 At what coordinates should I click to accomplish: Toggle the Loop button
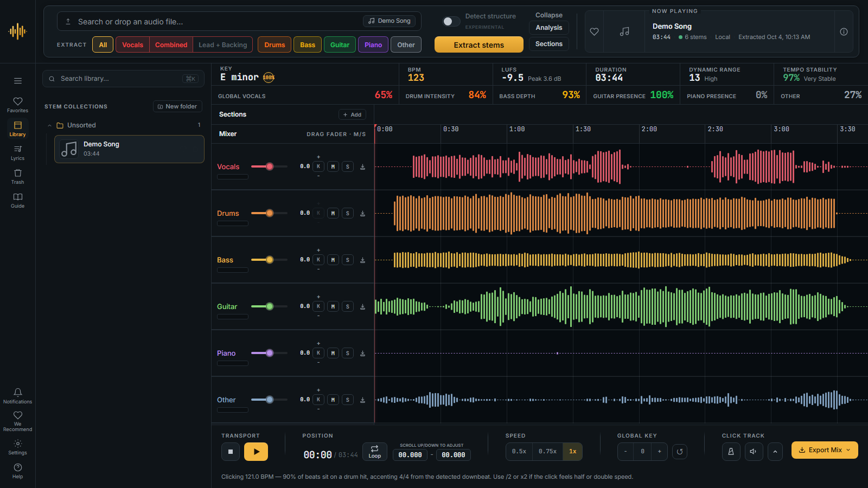(x=375, y=452)
